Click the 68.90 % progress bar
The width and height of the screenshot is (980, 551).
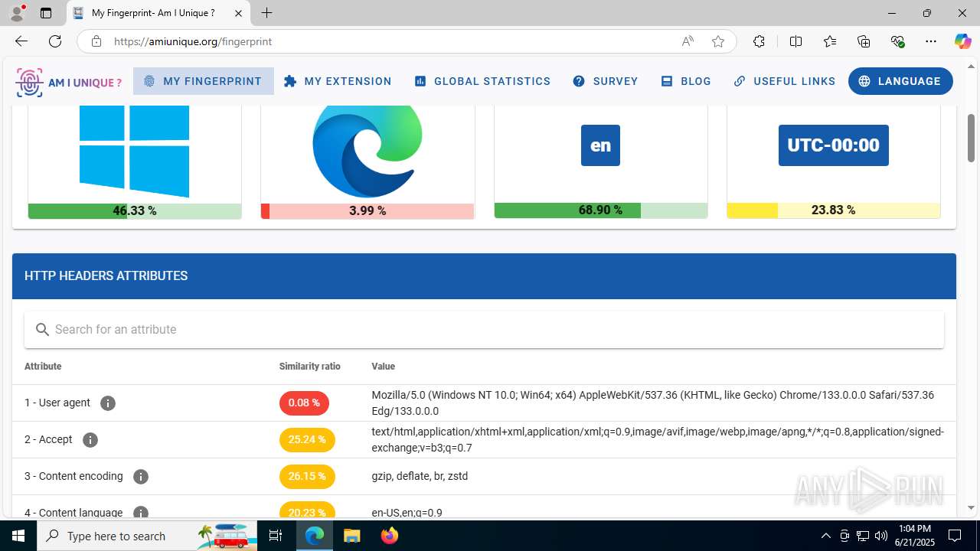tap(600, 210)
